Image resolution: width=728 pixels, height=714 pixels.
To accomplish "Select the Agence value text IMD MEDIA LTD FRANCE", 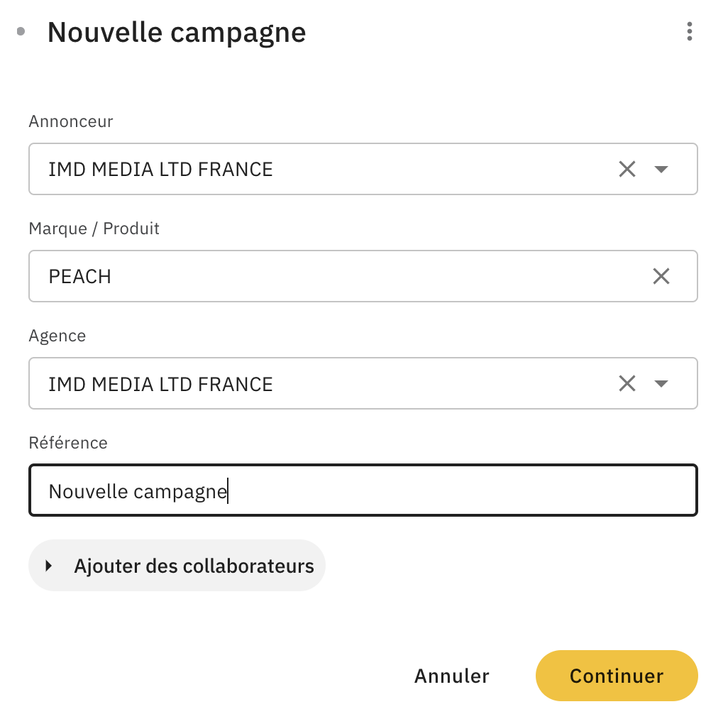I will [160, 383].
